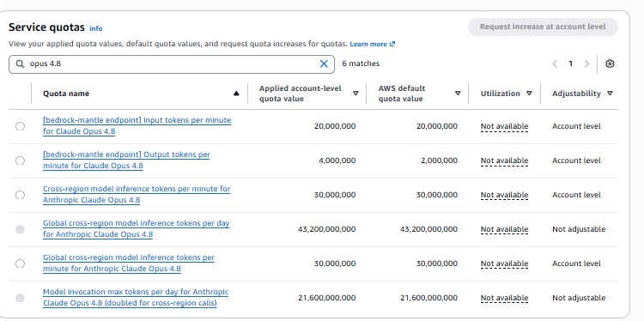644x321 pixels.
Task: Click the Quota name column header
Action: 66,94
